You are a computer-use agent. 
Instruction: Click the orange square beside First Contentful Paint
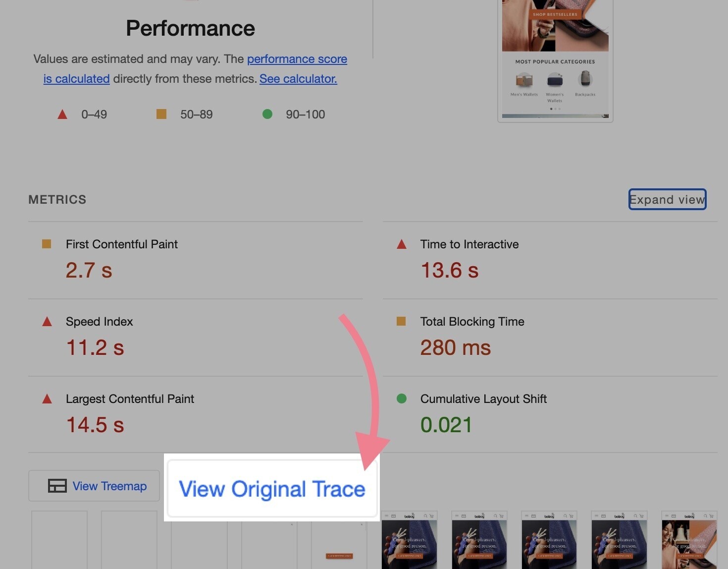click(47, 244)
